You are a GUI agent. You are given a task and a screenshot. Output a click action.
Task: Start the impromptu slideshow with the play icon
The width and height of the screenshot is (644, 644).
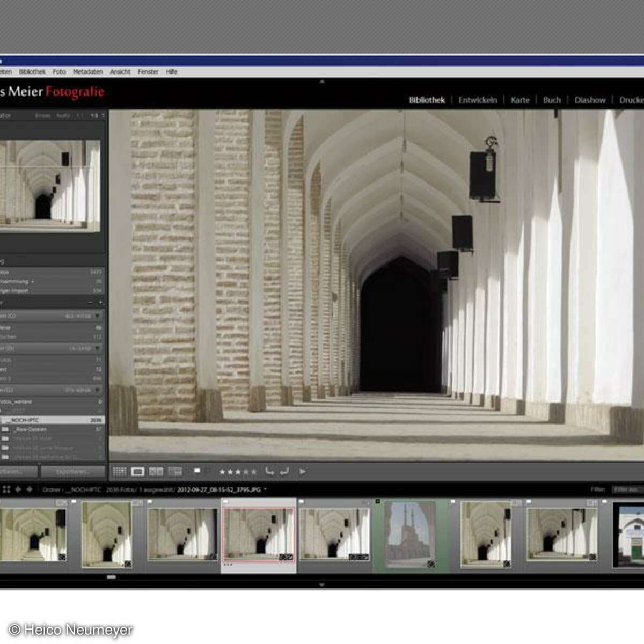click(303, 471)
